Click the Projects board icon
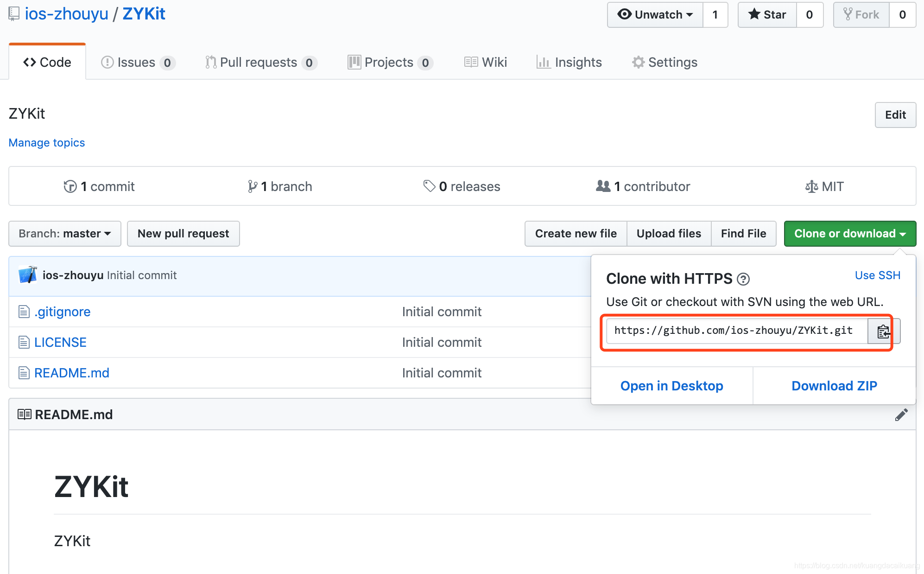 354,62
